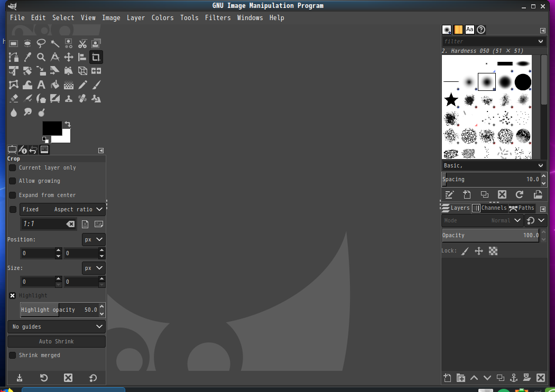Select the Cage Transform tool
Image resolution: width=555 pixels, height=392 pixels.
click(x=13, y=85)
